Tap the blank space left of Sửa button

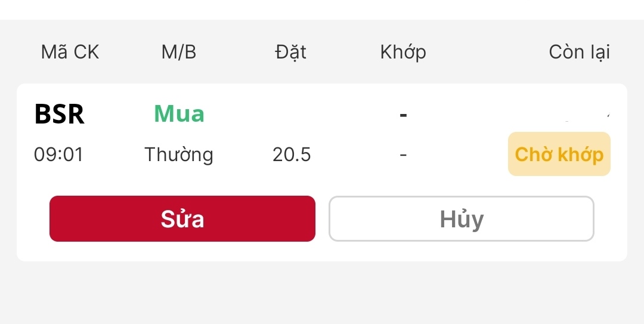tap(33, 219)
